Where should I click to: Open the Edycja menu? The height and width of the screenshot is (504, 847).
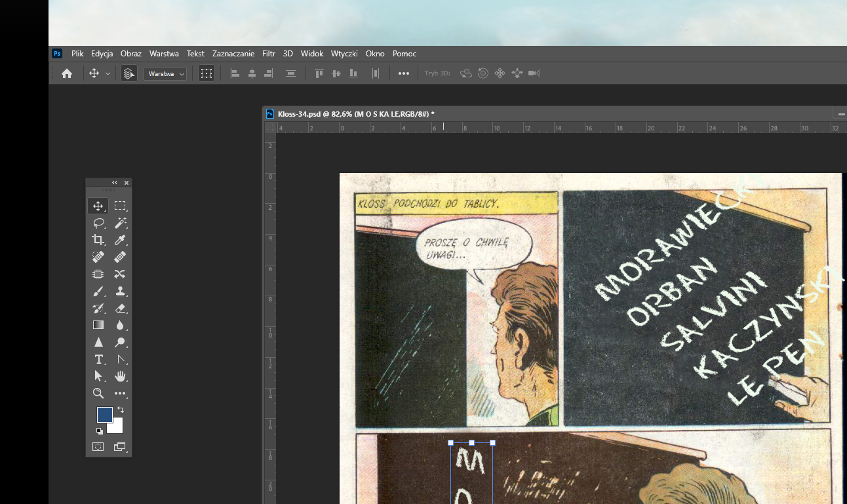(102, 54)
